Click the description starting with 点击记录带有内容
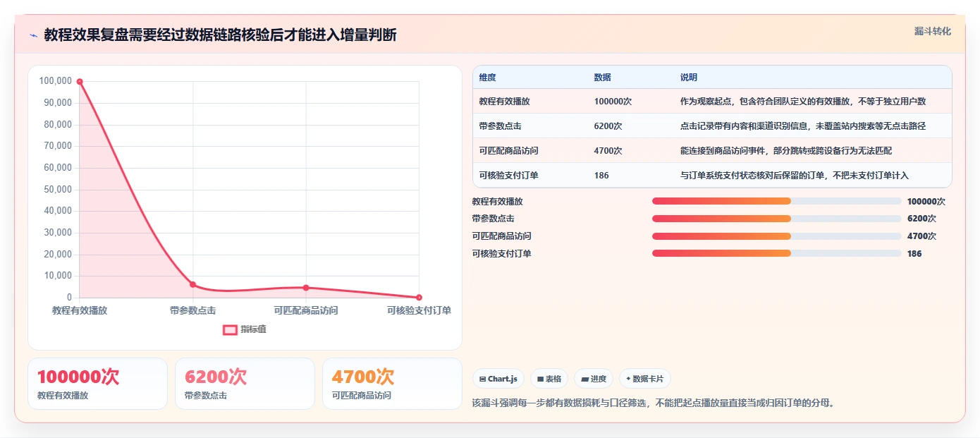This screenshot has width=980, height=438. [x=803, y=126]
